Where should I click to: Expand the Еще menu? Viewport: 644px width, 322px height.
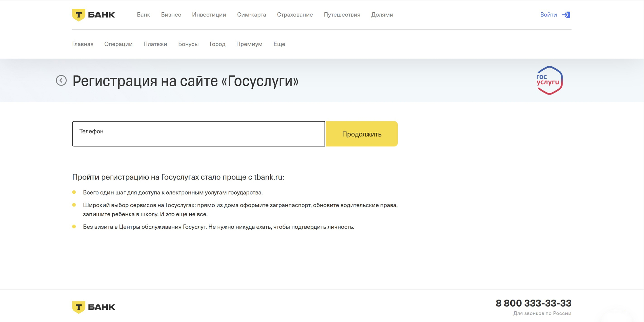click(x=279, y=44)
